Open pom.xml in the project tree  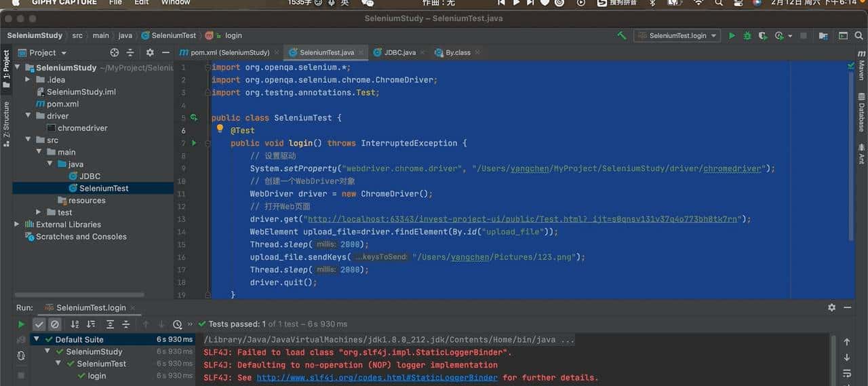pos(57,104)
